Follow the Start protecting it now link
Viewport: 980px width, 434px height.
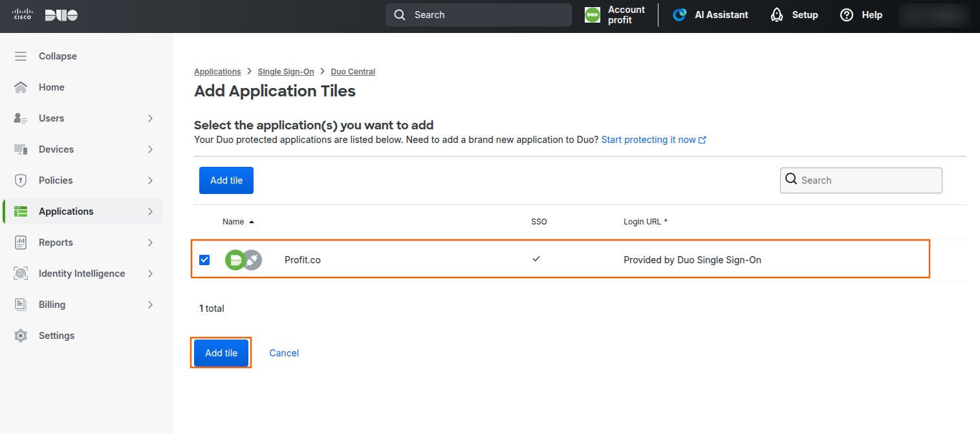click(649, 140)
